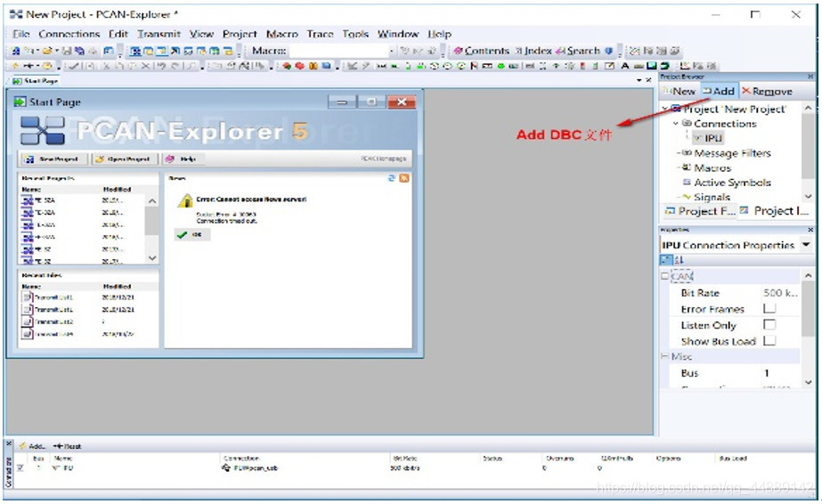Click the RSS feed icon in News panel
822x504 pixels.
(x=404, y=178)
